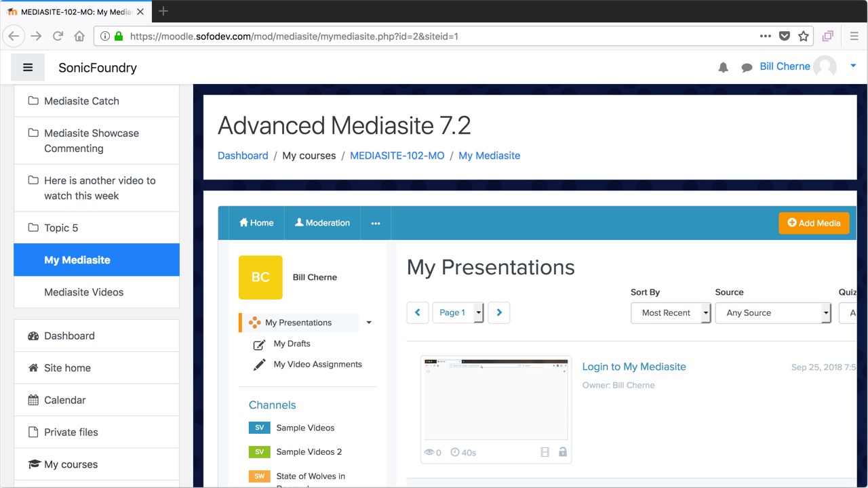
Task: Save page to Pocket
Action: [x=785, y=36]
